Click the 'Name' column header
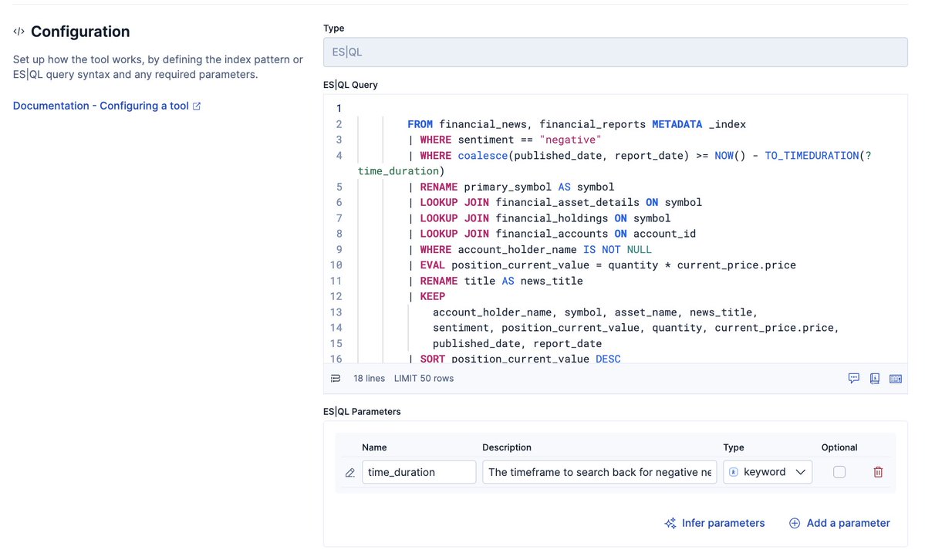The image size is (925, 560). click(375, 447)
